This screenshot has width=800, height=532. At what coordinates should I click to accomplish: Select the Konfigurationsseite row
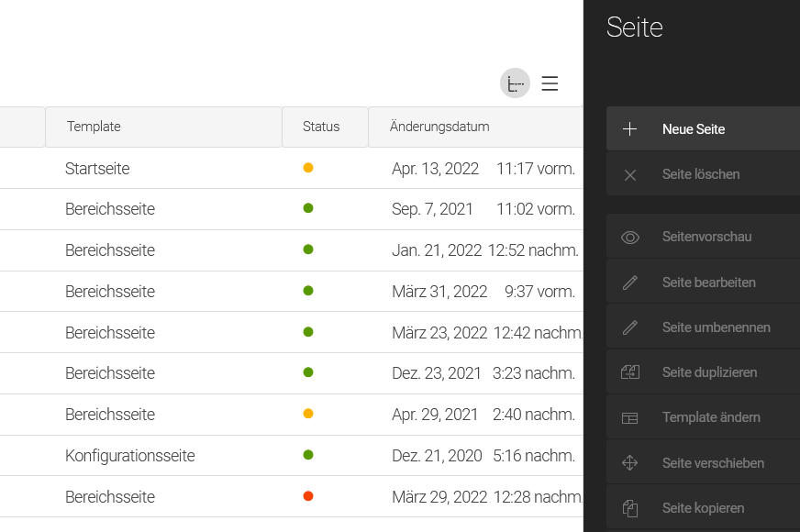pos(129,456)
